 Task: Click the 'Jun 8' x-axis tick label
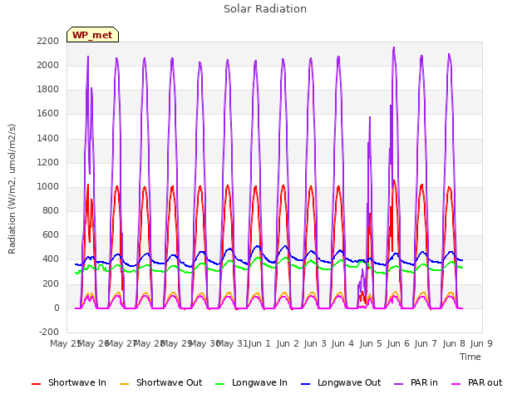point(454,343)
